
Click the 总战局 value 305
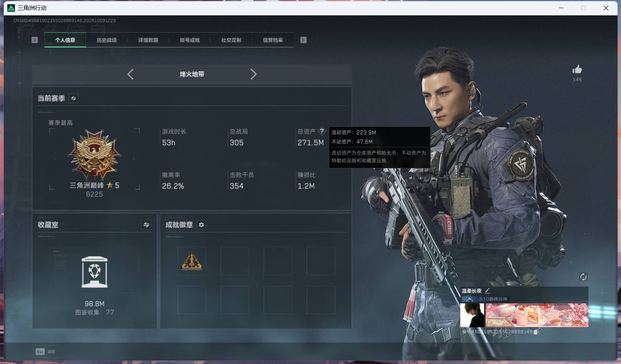click(236, 143)
